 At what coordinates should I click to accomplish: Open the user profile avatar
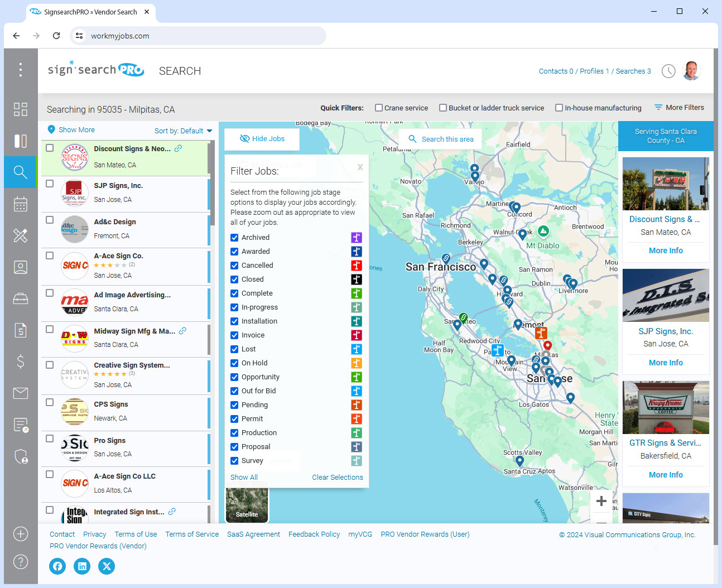click(x=692, y=71)
